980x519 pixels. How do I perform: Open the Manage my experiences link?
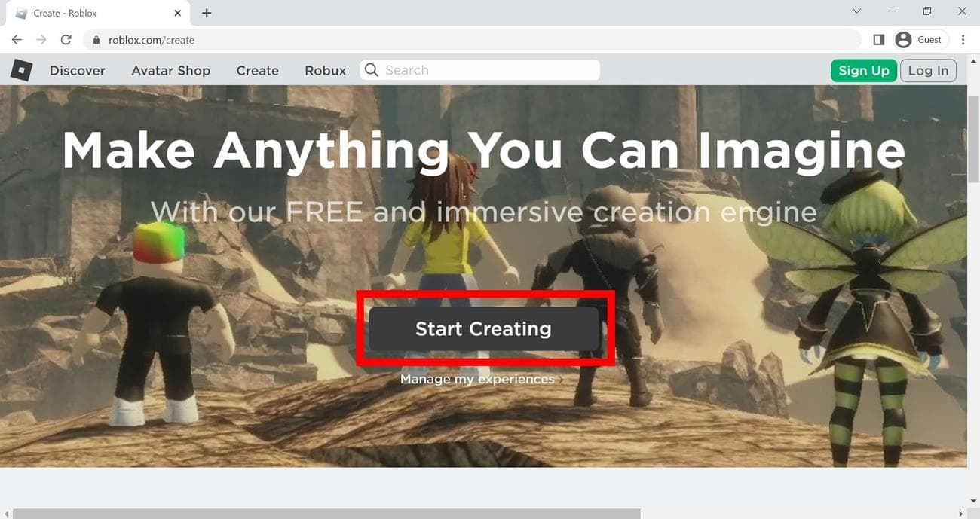[477, 379]
